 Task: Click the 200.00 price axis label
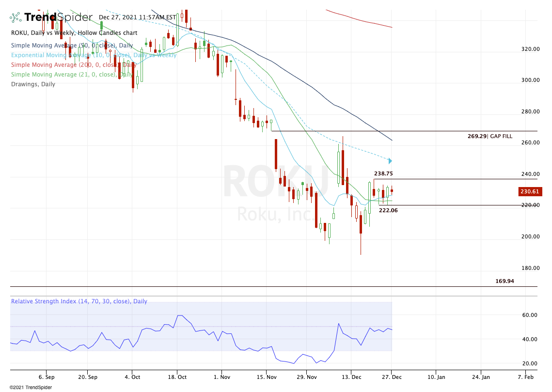click(530, 236)
